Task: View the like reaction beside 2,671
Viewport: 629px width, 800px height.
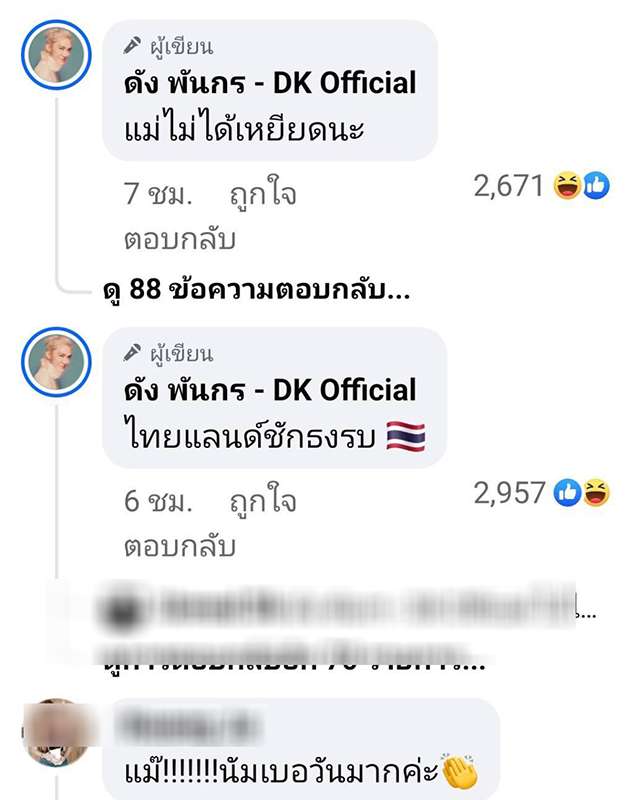Action: click(596, 186)
